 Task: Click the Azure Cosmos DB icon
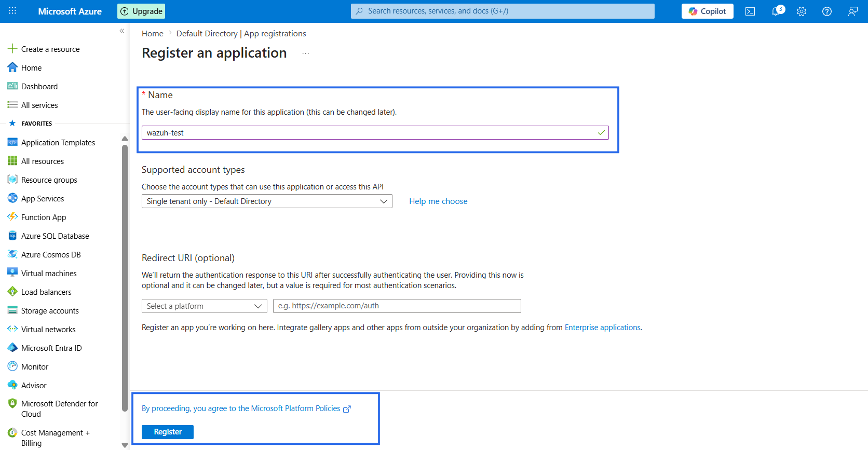point(12,254)
